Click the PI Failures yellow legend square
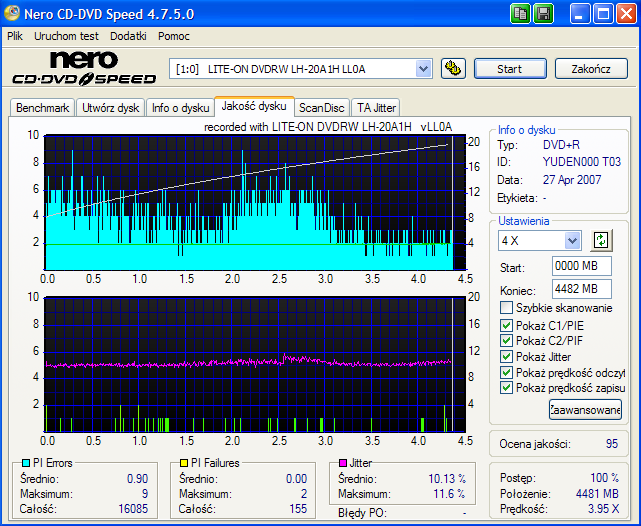This screenshot has width=641, height=526. 183,463
